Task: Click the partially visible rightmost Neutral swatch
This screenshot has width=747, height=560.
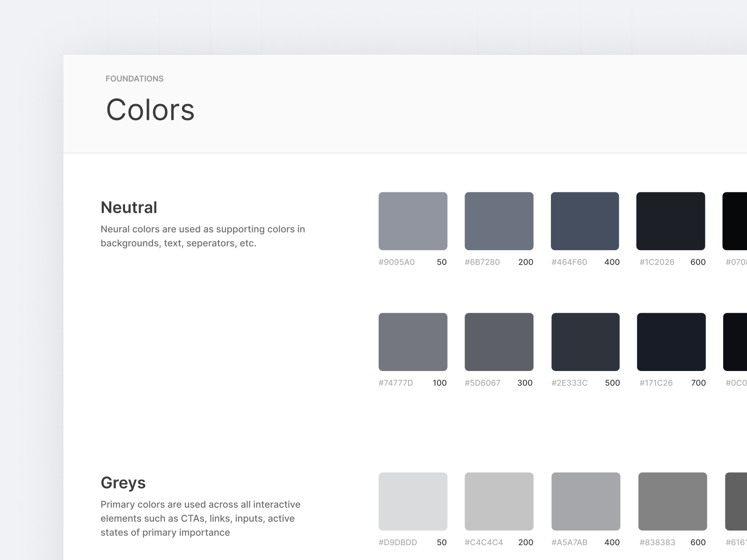Action: [x=738, y=221]
